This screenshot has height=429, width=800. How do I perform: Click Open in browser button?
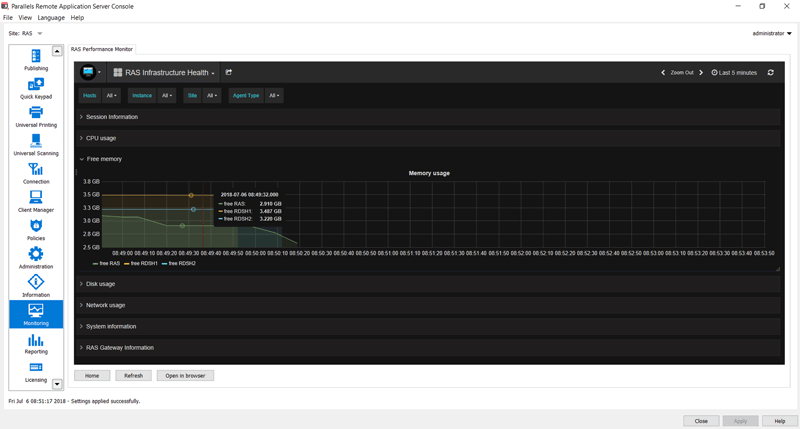pos(185,375)
